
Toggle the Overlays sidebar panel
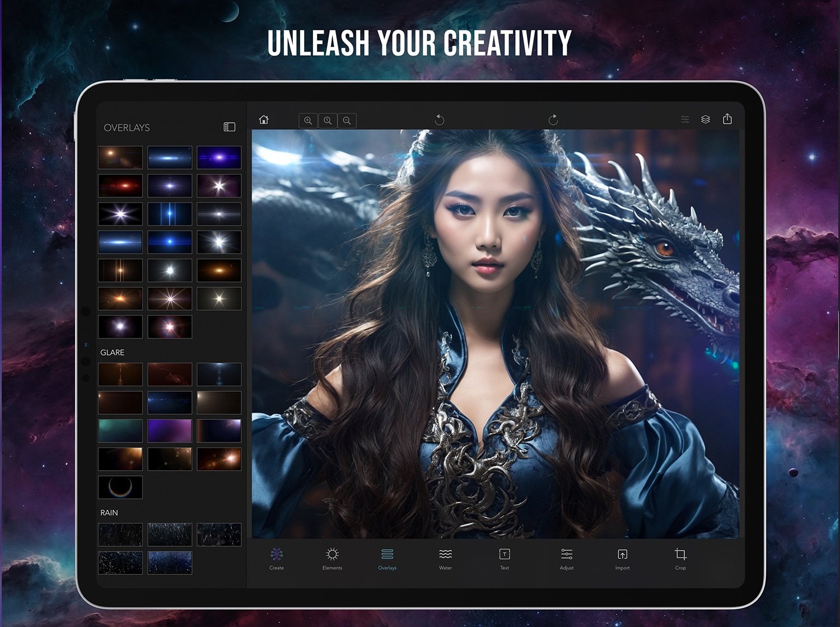tap(230, 127)
